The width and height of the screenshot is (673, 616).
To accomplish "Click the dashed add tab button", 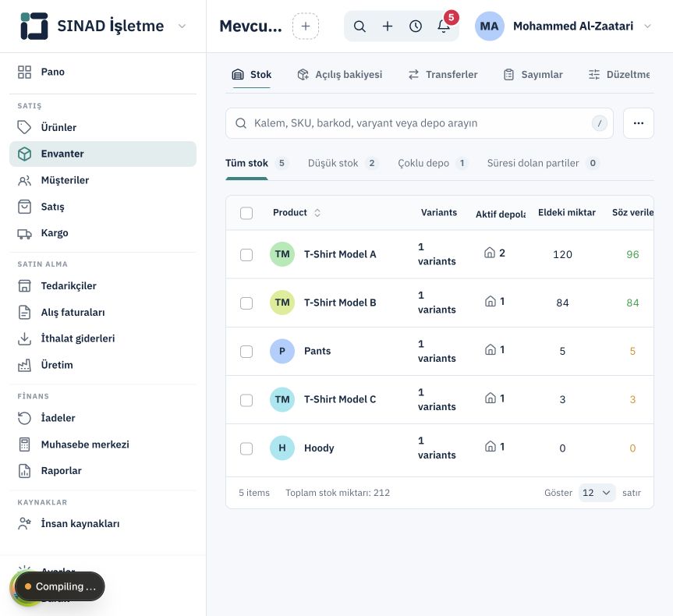I will (x=306, y=27).
